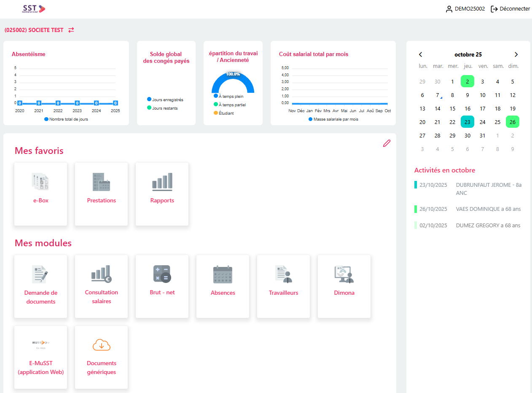
Task: Click the pencil icon to edit favorites
Action: (387, 143)
